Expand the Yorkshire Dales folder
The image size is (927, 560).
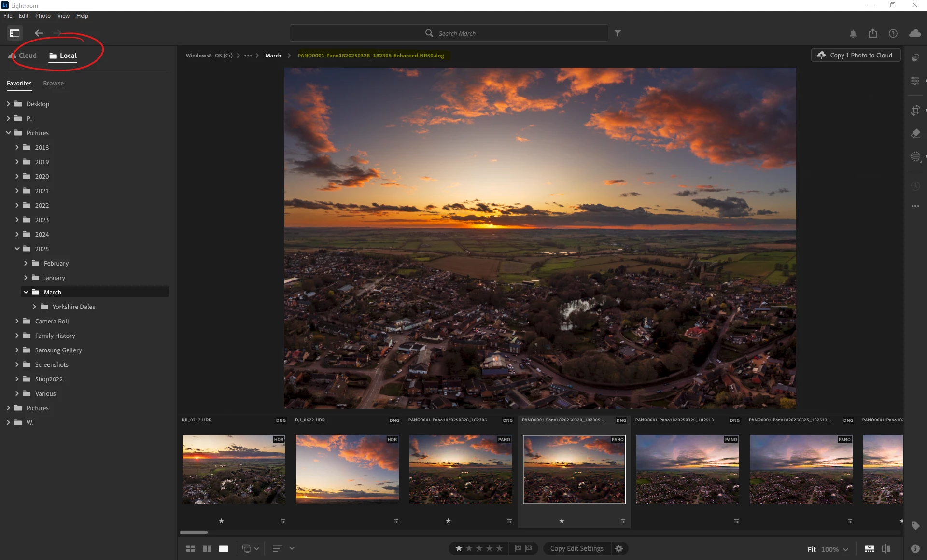click(x=34, y=307)
